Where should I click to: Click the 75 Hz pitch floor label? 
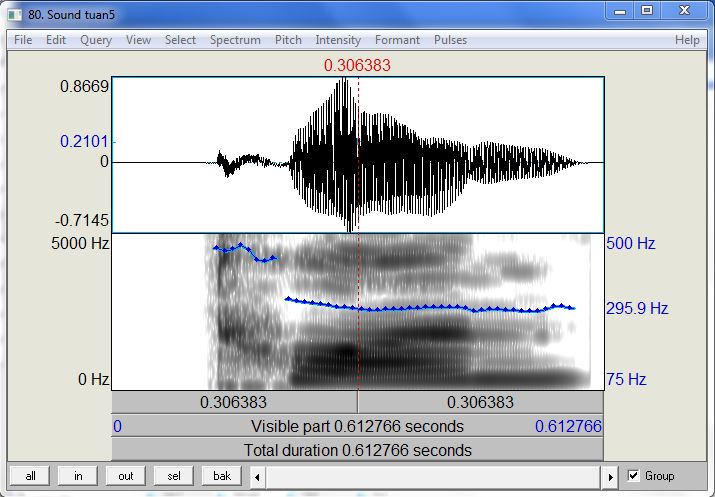626,379
